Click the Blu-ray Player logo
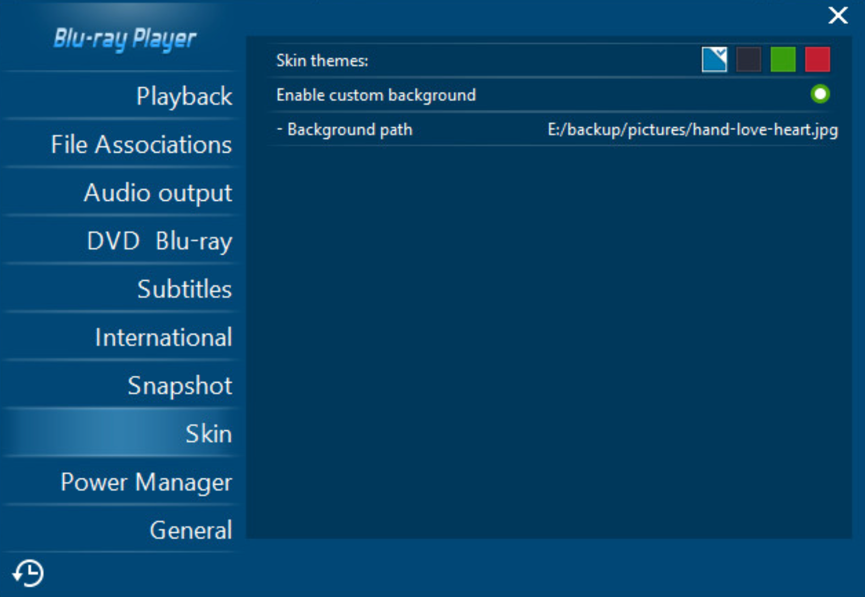This screenshot has height=597, width=865. pos(125,39)
